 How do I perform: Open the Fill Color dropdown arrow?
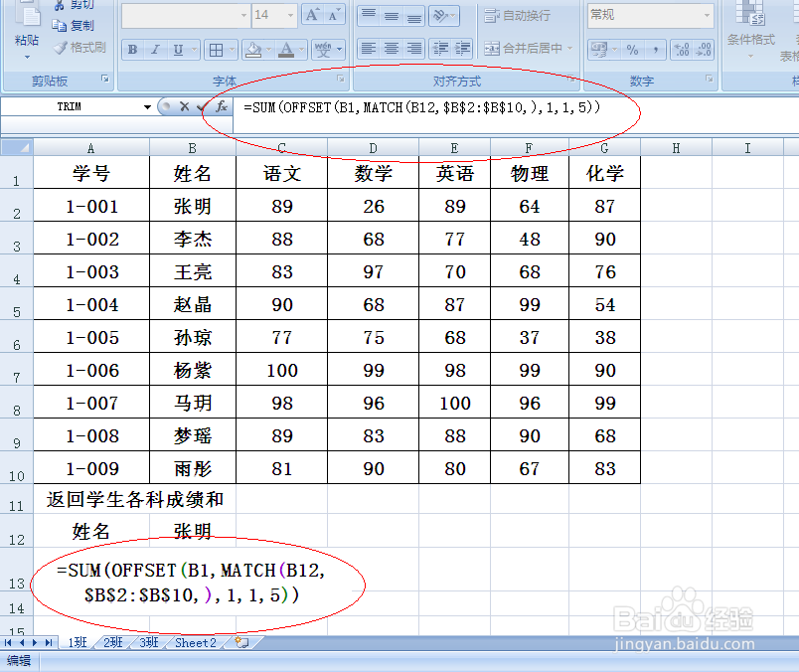pos(267,49)
